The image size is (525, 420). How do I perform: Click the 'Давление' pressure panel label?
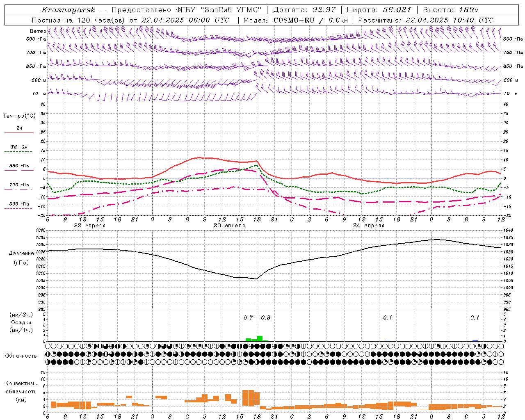click(21, 253)
